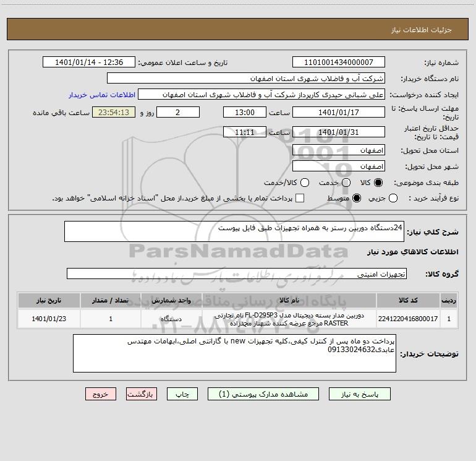Viewport: 476px width, 461px height.
Task: Click the goods group field تجهیزات امنیتی
Action: [x=237, y=274]
